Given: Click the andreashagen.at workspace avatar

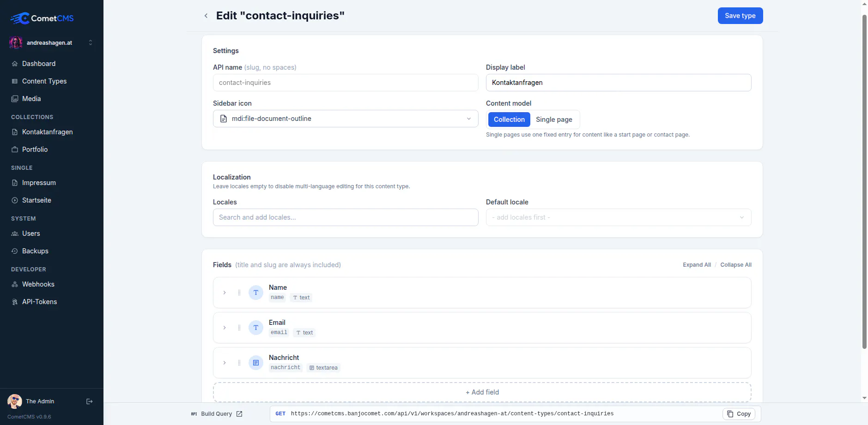Looking at the screenshot, I should [x=16, y=42].
